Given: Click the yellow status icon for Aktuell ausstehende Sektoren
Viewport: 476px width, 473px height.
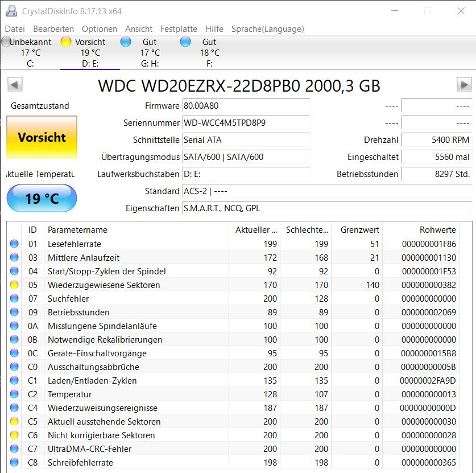Looking at the screenshot, I should pos(14,421).
